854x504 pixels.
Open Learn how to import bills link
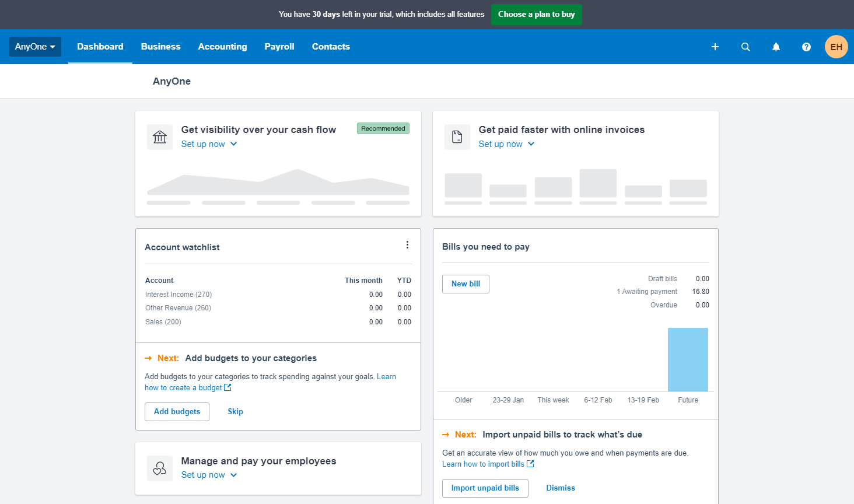[x=484, y=464]
